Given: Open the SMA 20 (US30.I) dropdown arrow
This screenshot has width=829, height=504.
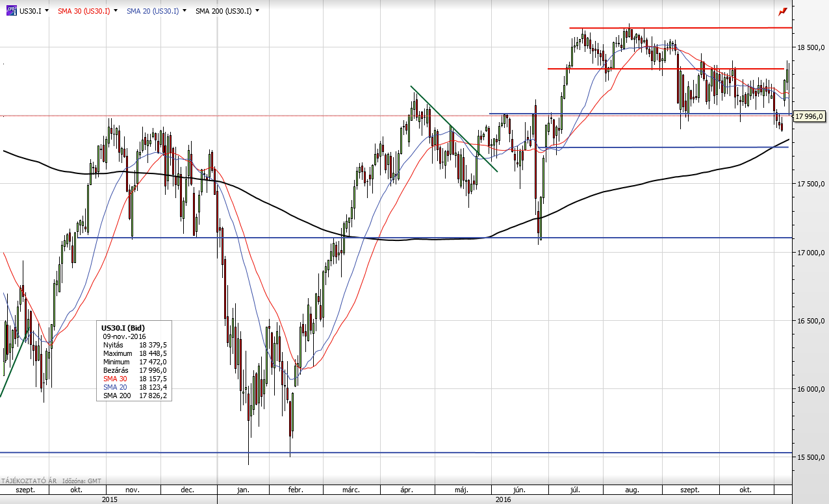Looking at the screenshot, I should pyautogui.click(x=185, y=11).
